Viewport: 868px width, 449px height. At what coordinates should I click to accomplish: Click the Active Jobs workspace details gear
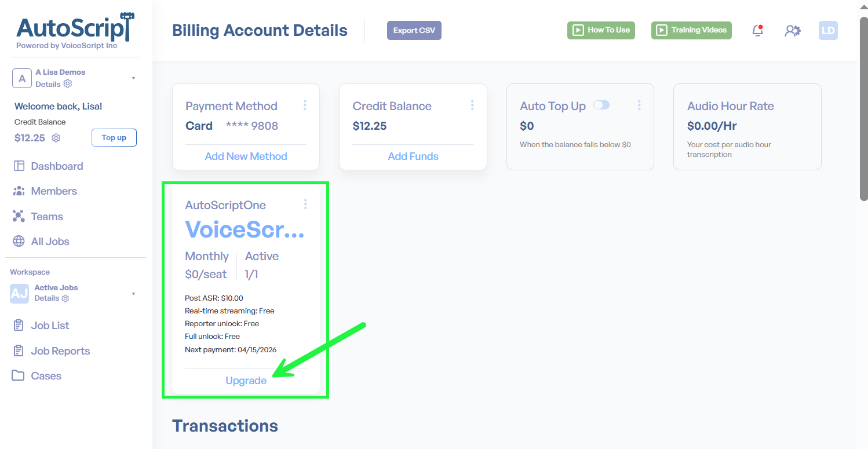tap(65, 298)
